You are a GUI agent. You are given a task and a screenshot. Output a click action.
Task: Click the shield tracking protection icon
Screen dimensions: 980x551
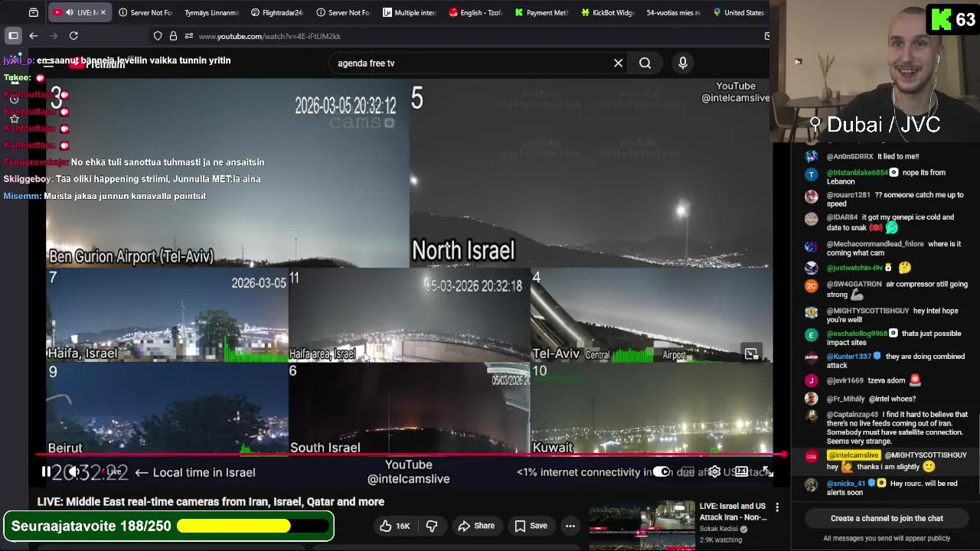click(x=158, y=36)
